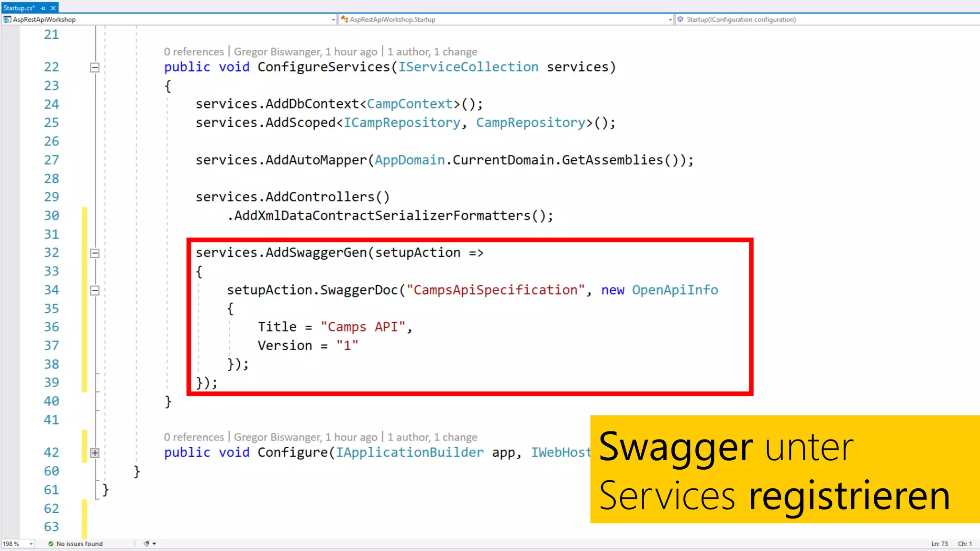Open '0 references' CodeLens above Configure method
This screenshot has width=980, height=551.
click(x=194, y=437)
